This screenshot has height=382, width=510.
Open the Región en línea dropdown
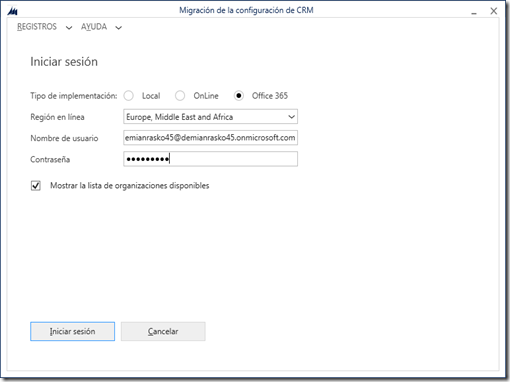coord(210,117)
